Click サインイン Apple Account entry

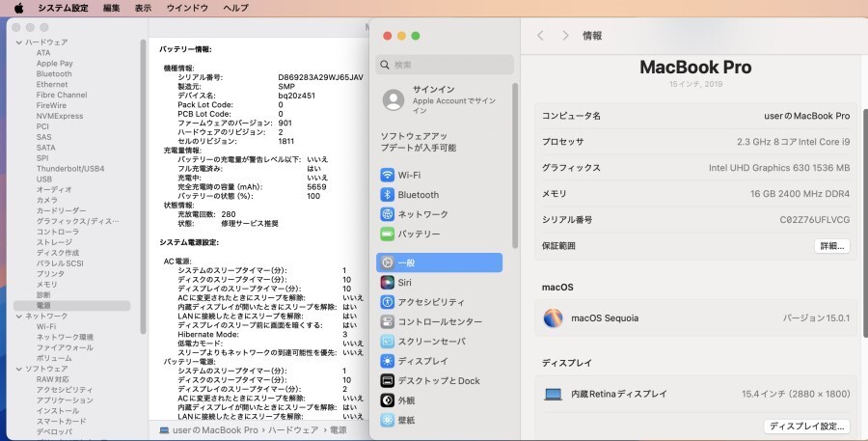[x=445, y=100]
